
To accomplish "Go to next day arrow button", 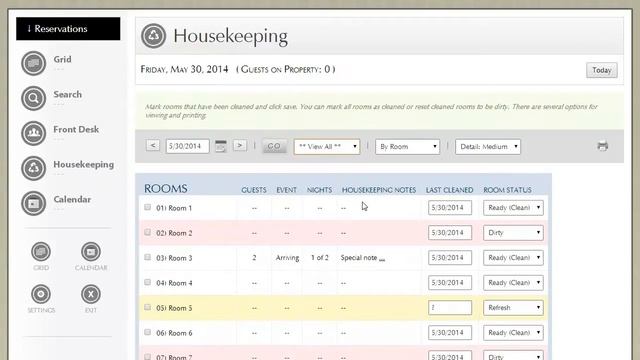I will click(x=240, y=145).
